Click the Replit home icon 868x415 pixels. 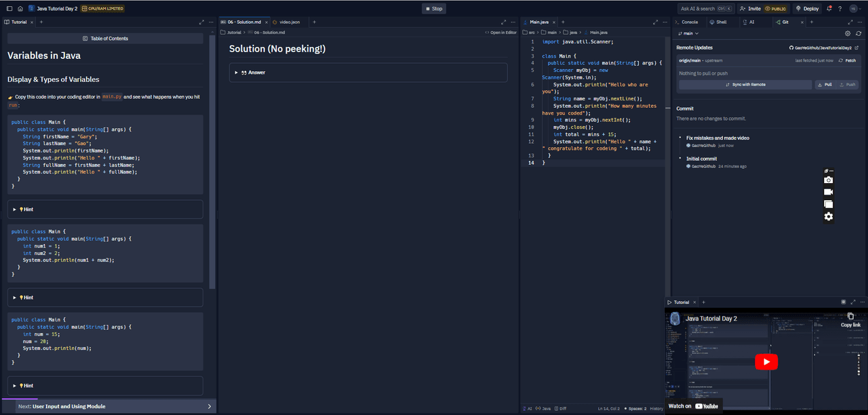pyautogui.click(x=20, y=9)
